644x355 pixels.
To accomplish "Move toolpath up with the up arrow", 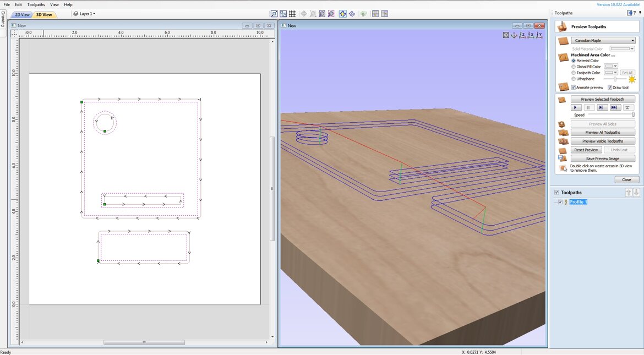I will point(629,193).
